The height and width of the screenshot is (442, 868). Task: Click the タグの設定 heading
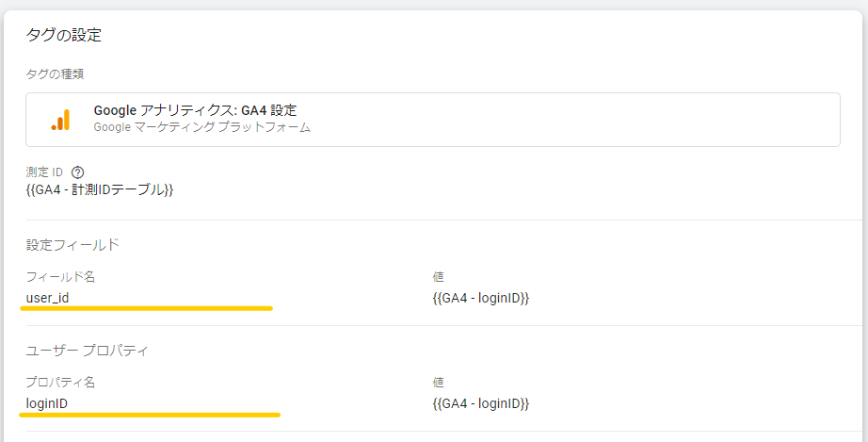[x=64, y=35]
